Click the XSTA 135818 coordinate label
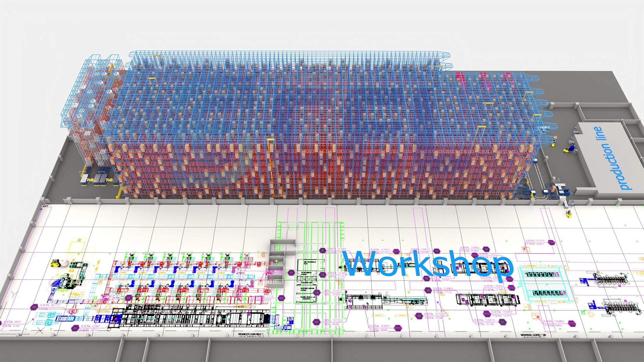This screenshot has height=362, width=644. coord(484,320)
